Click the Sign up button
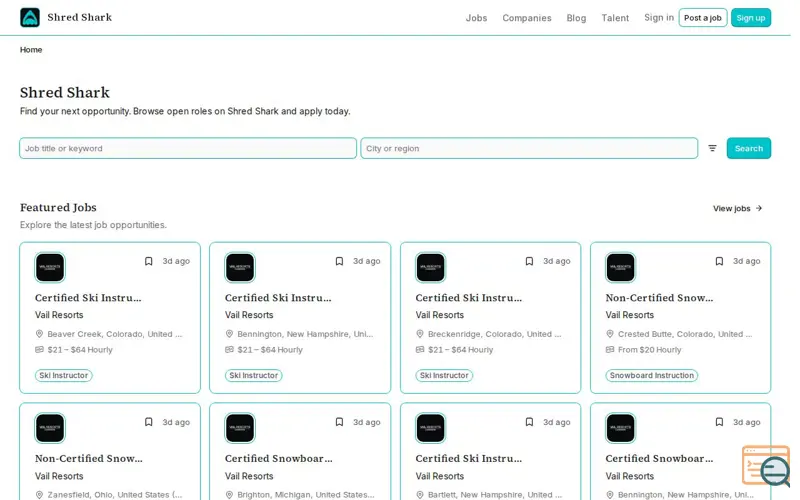The height and width of the screenshot is (500, 800). [751, 18]
